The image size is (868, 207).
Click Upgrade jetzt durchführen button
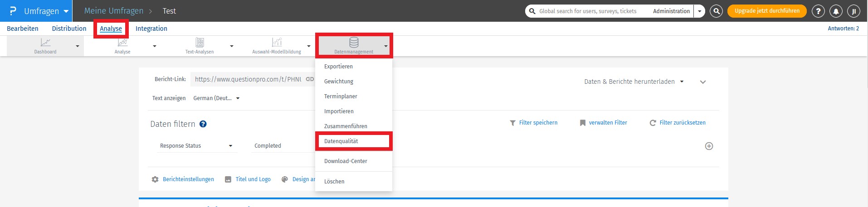[x=767, y=11]
